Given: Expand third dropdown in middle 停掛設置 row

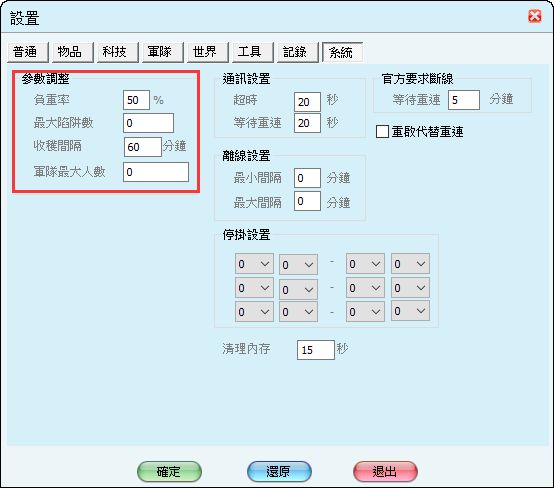Looking at the screenshot, I should (365, 288).
